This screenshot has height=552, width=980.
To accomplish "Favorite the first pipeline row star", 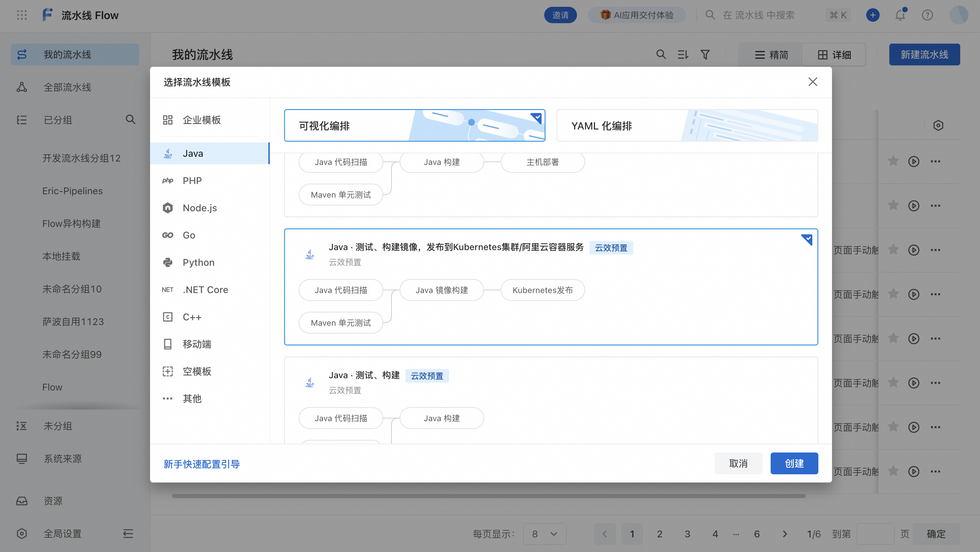I will click(x=893, y=161).
